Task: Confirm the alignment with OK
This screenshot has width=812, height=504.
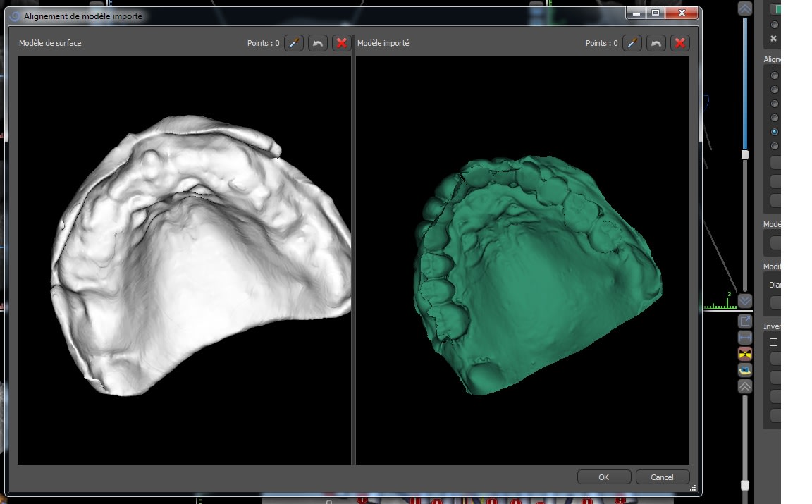Action: [603, 477]
